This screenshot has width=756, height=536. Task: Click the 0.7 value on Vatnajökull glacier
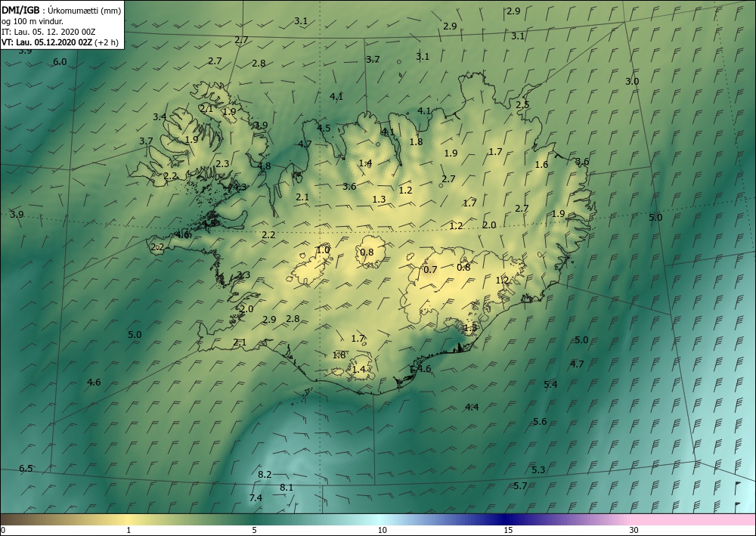(430, 269)
